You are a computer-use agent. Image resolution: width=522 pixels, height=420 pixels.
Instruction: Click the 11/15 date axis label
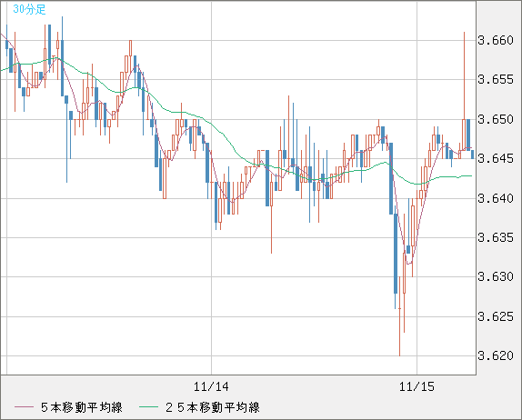[417, 386]
